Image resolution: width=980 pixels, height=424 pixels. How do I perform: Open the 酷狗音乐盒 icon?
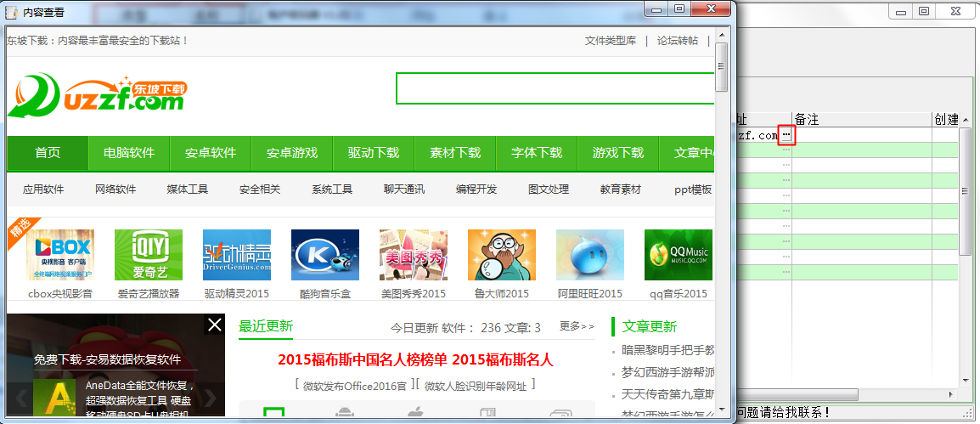325,255
